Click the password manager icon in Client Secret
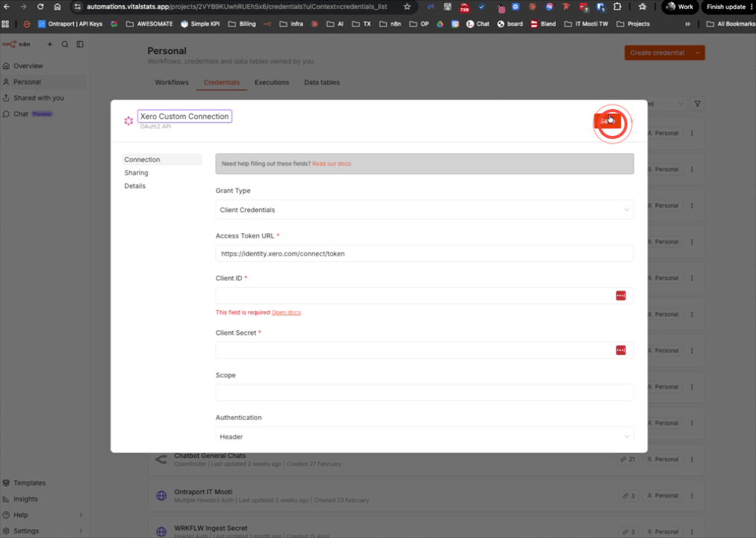The image size is (756, 538). (x=621, y=350)
